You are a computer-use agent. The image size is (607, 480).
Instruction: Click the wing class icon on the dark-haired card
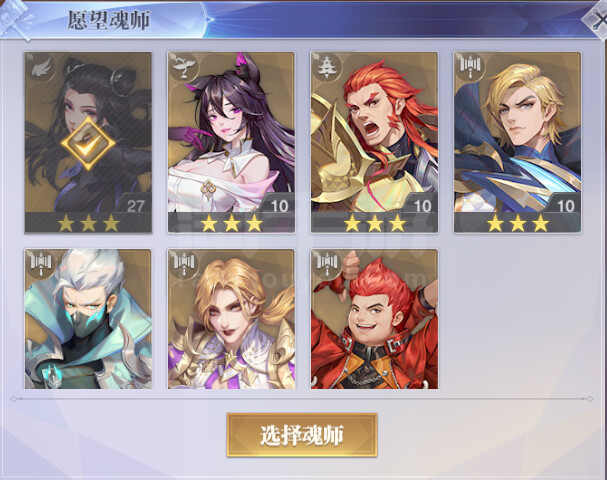pos(40,68)
